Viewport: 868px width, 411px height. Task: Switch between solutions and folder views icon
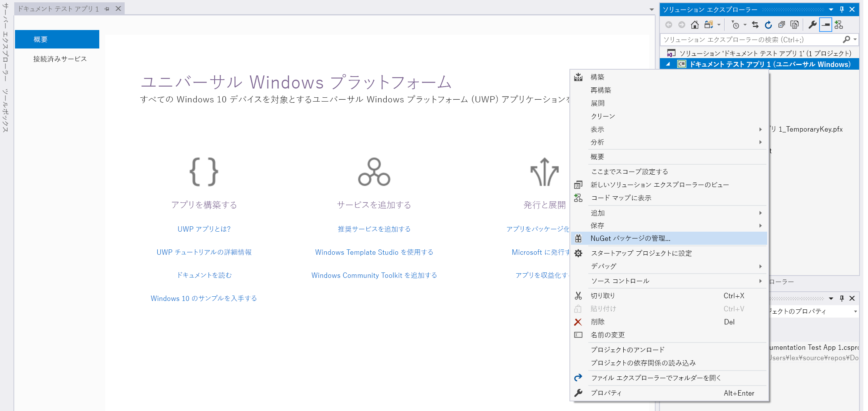pos(708,25)
